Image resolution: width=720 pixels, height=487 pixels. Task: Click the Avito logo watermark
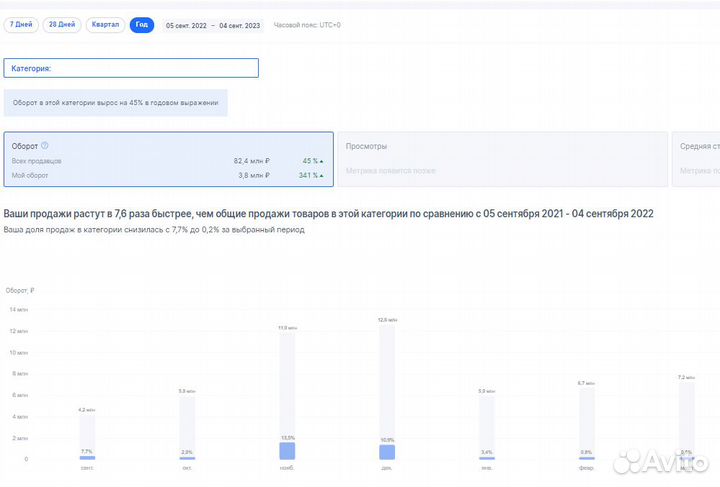[x=665, y=460]
